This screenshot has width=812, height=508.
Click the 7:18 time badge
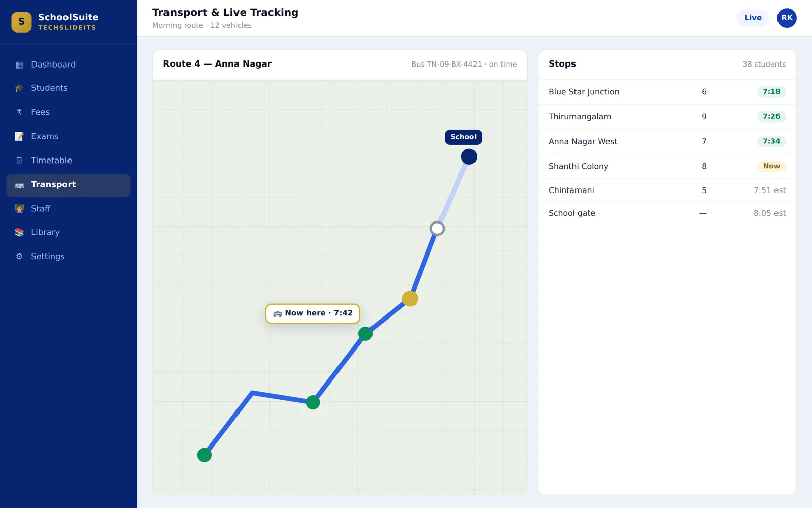tap(771, 92)
